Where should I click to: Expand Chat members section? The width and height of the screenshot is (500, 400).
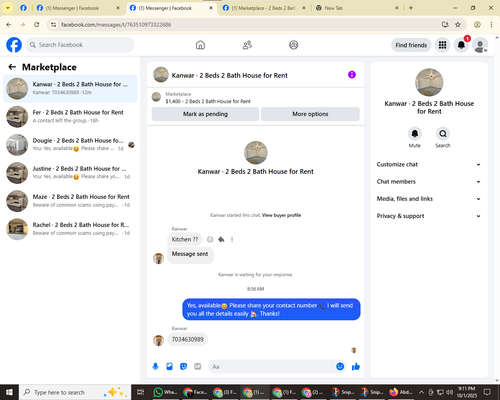[429, 182]
